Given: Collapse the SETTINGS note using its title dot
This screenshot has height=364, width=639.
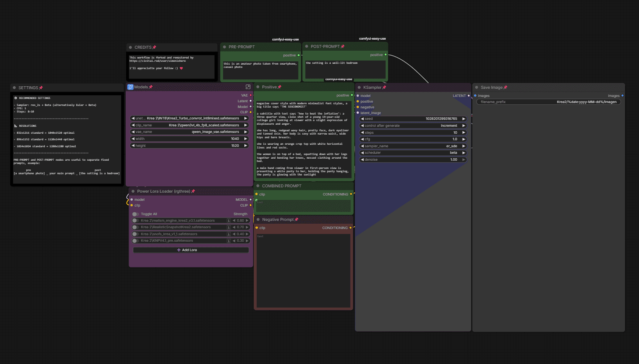Looking at the screenshot, I should pos(14,88).
